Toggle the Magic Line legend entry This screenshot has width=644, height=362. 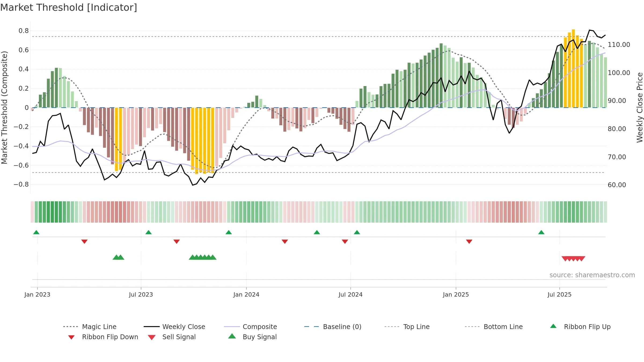pyautogui.click(x=90, y=327)
